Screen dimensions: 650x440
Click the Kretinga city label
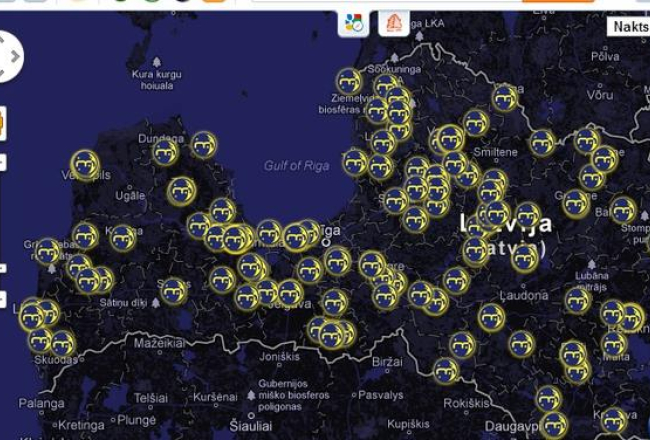pyautogui.click(x=81, y=425)
